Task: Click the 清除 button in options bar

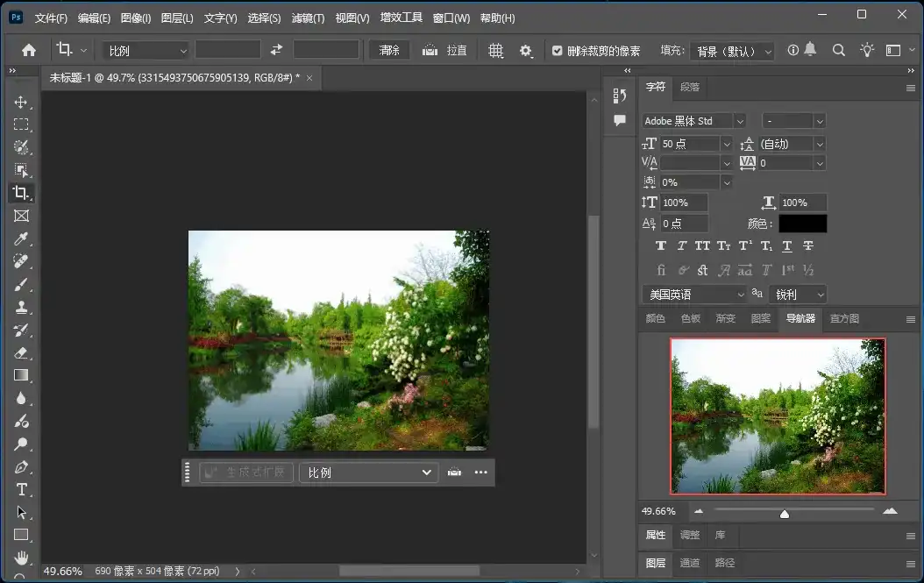Action: pos(388,50)
